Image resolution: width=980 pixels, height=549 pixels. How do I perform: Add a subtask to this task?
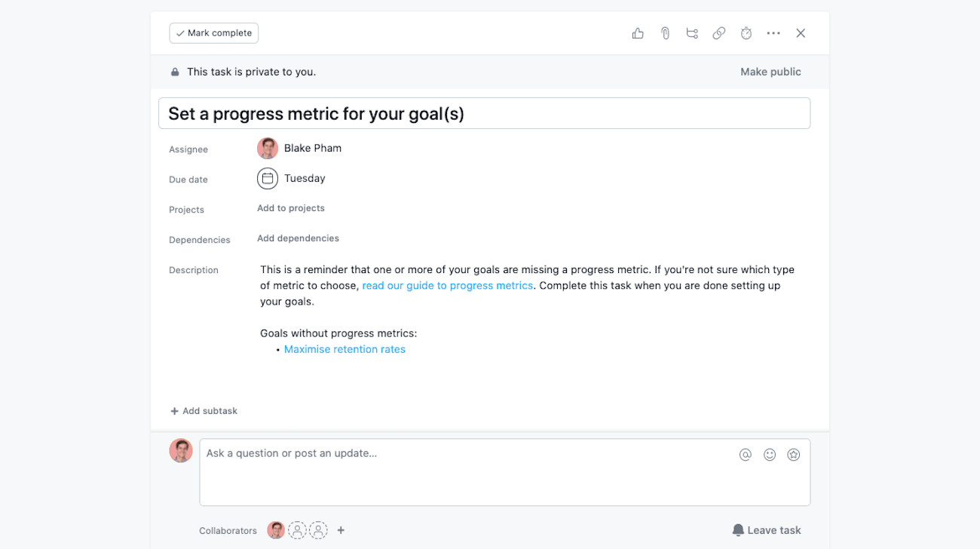pyautogui.click(x=204, y=411)
